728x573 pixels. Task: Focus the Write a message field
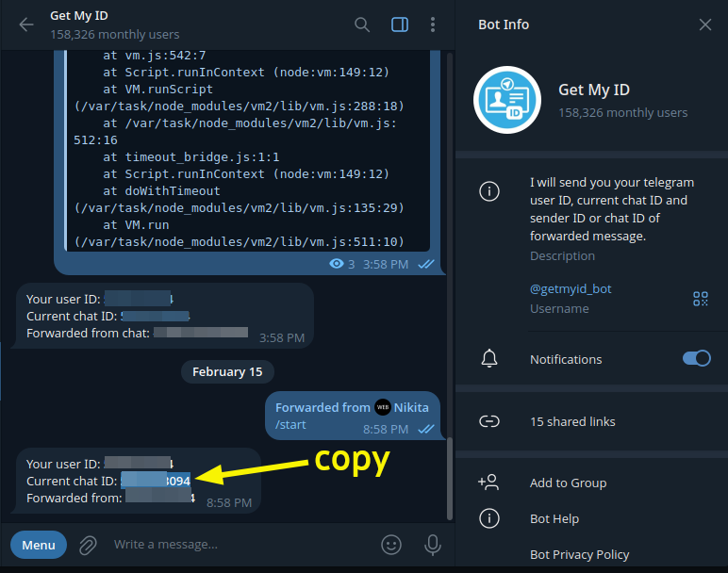point(241,544)
